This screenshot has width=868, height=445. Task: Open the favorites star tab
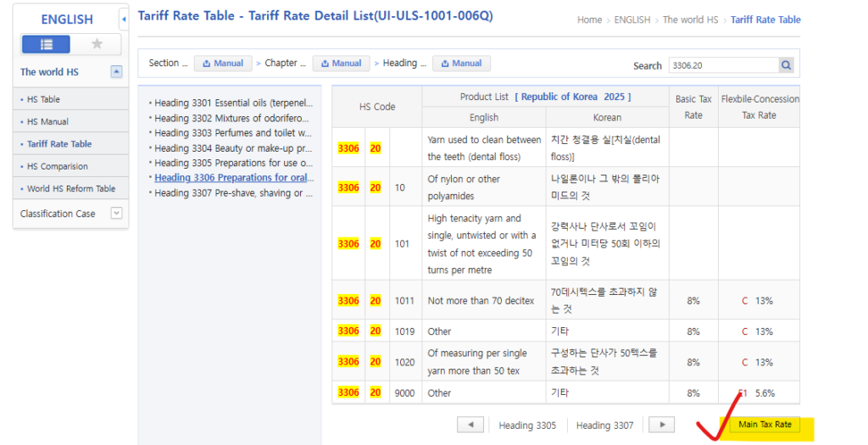pos(95,44)
